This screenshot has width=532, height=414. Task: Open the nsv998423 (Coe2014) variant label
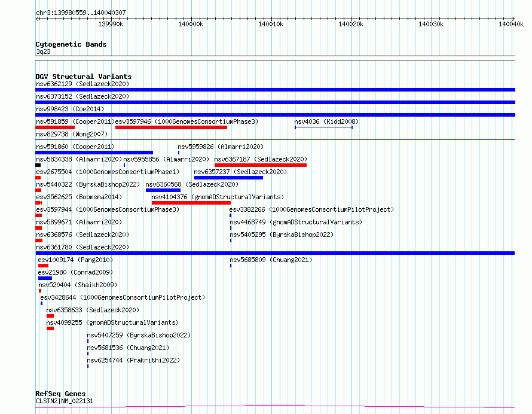click(70, 109)
